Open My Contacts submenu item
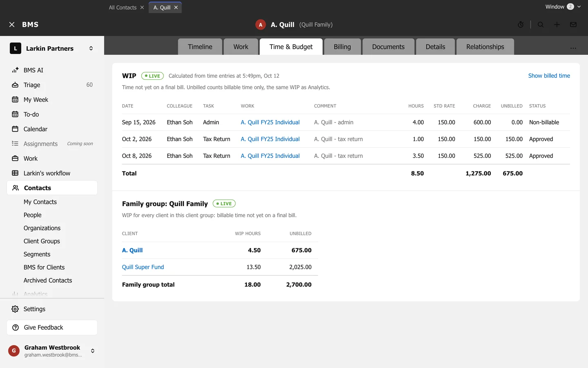This screenshot has height=368, width=588. (40, 202)
